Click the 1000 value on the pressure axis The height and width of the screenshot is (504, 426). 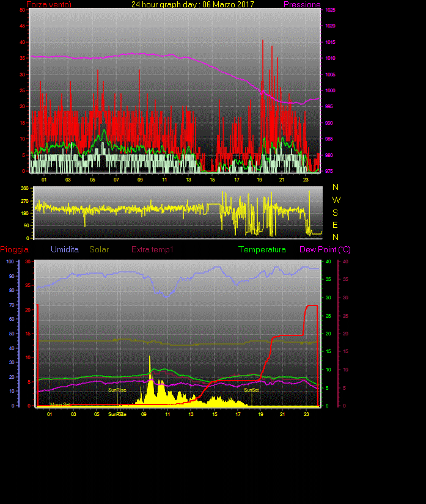tap(329, 90)
